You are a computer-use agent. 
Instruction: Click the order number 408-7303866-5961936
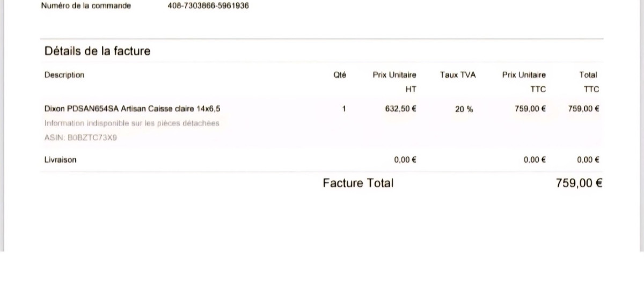(208, 6)
